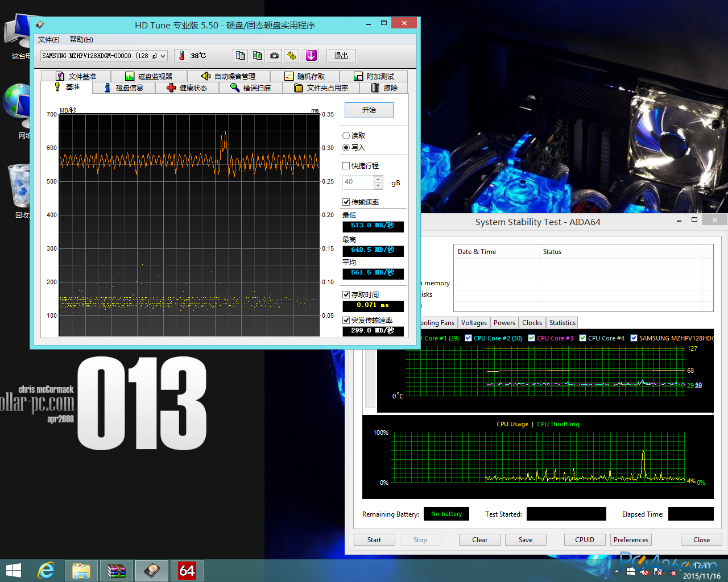Open the Powers tab in AIDA64
Image resolution: width=728 pixels, height=582 pixels.
(504, 323)
